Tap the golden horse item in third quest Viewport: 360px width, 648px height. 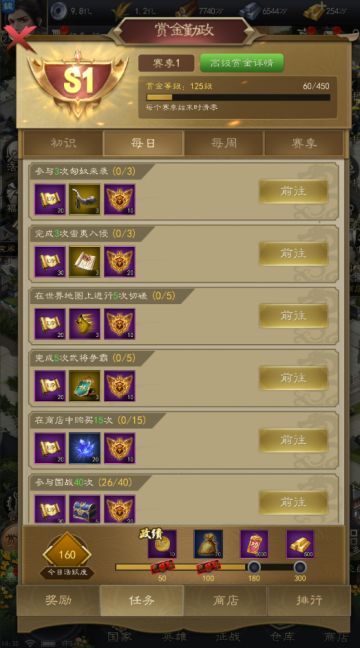(84, 324)
